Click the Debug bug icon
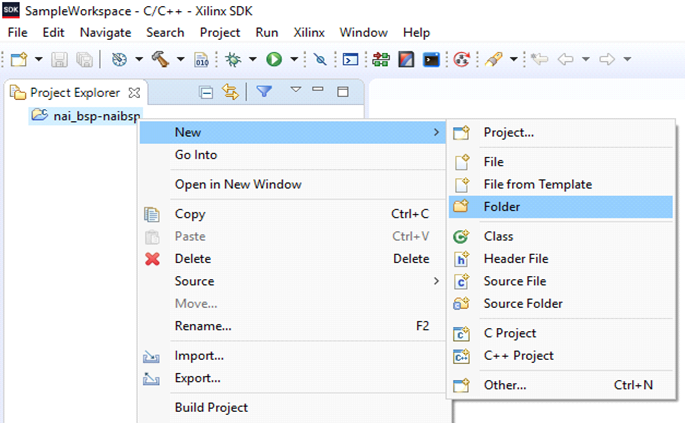This screenshot has height=423, width=685. [233, 59]
